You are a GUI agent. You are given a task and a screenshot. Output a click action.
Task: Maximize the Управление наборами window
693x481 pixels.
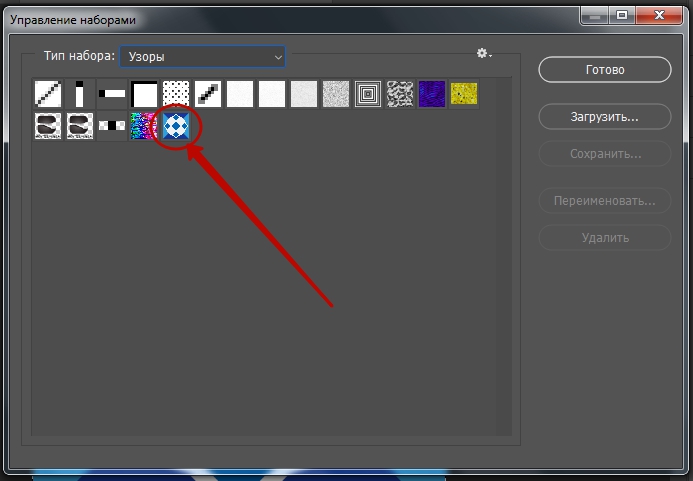pyautogui.click(x=622, y=16)
